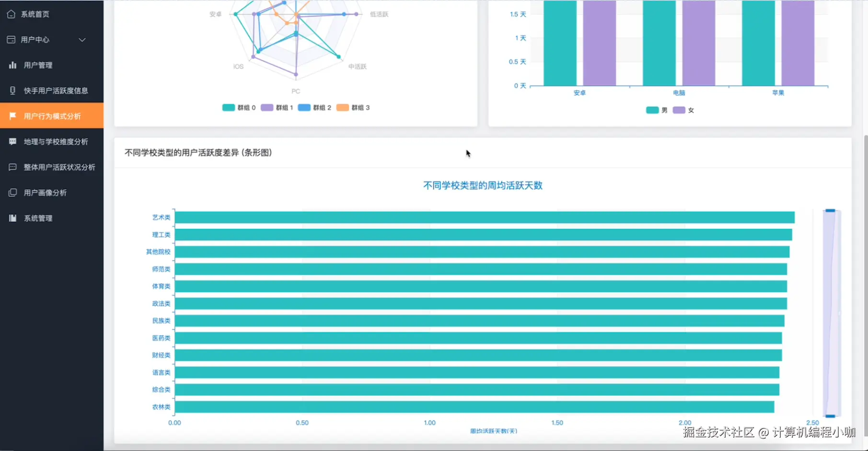Toggle 群组 1 legend in radar chart
This screenshot has width=868, height=451.
pos(277,107)
